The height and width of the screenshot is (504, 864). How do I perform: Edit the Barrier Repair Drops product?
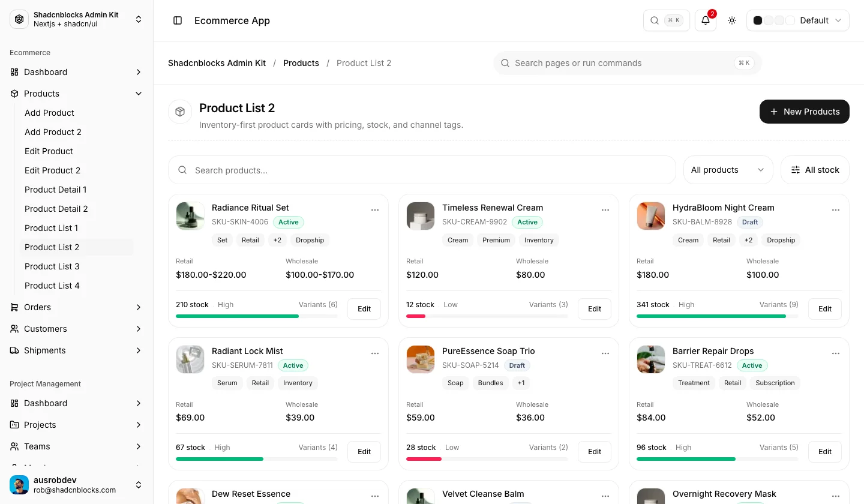pos(825,452)
